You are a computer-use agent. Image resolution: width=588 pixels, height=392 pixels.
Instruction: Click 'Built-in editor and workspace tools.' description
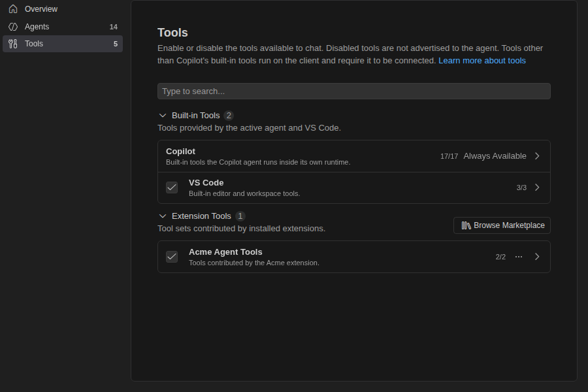click(244, 193)
